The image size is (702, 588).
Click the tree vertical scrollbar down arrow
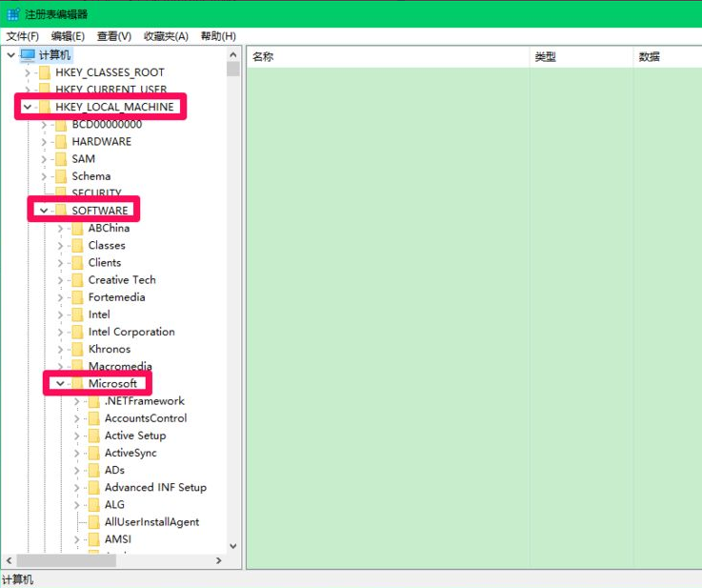(233, 547)
